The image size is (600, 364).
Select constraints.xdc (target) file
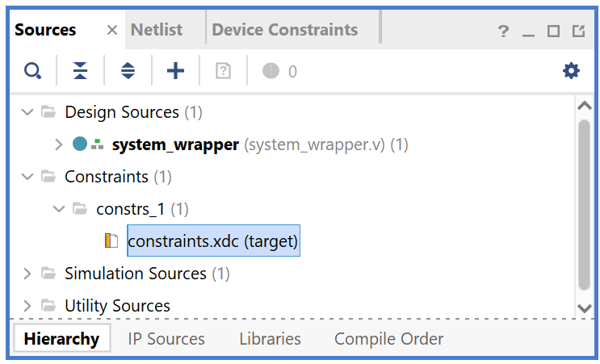point(213,241)
